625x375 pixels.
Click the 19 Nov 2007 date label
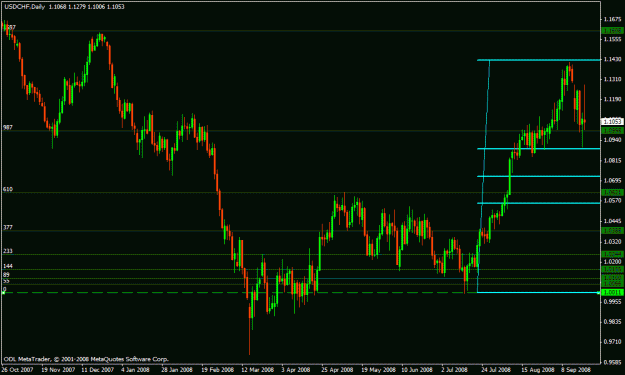click(58, 370)
